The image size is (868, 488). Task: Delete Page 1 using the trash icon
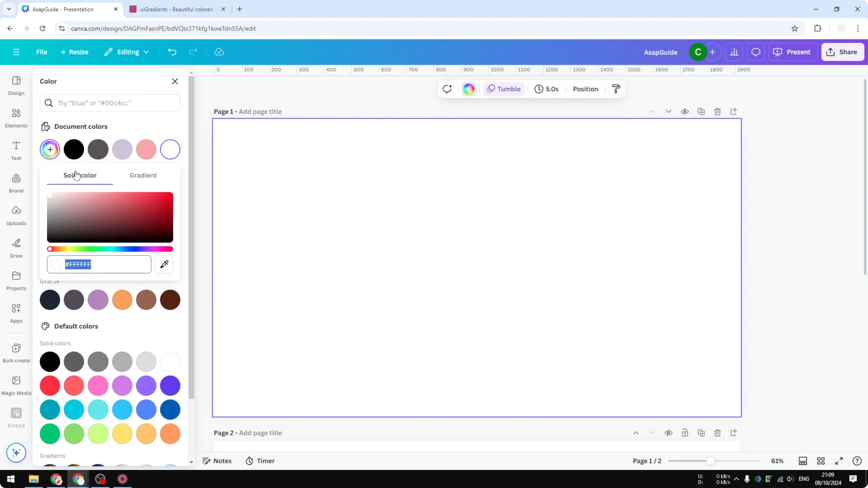click(717, 112)
